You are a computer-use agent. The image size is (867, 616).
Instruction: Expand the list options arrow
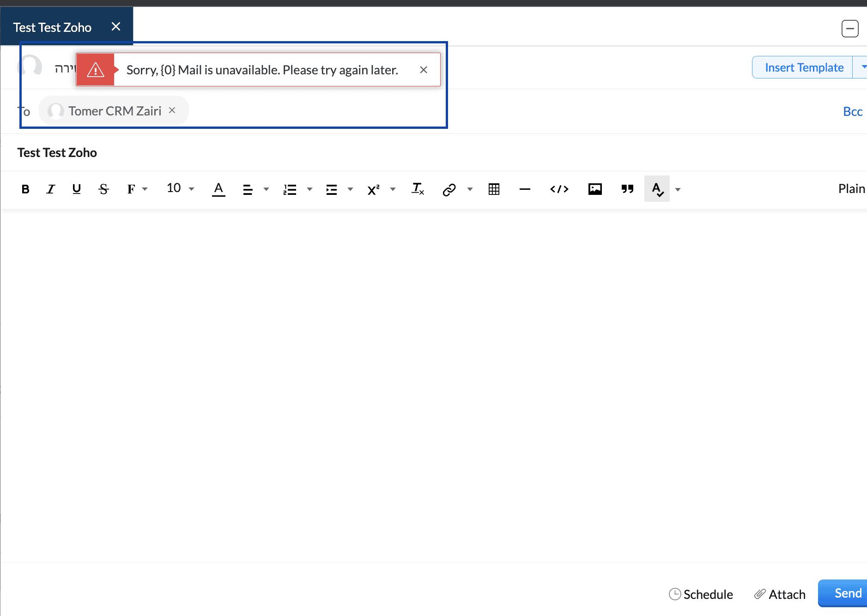tap(309, 189)
